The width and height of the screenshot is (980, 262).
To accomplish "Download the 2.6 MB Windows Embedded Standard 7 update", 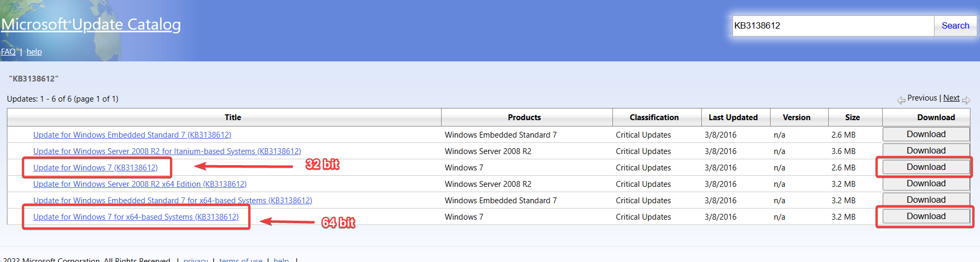I will point(926,134).
